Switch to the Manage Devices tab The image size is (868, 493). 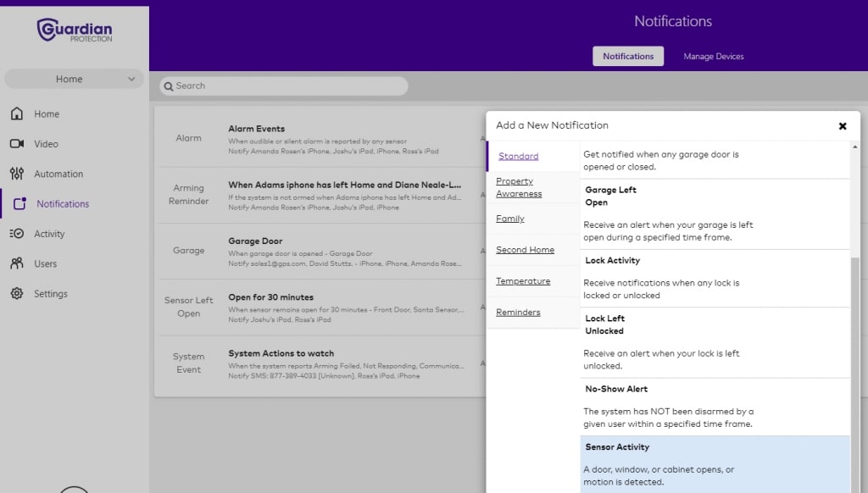(714, 56)
